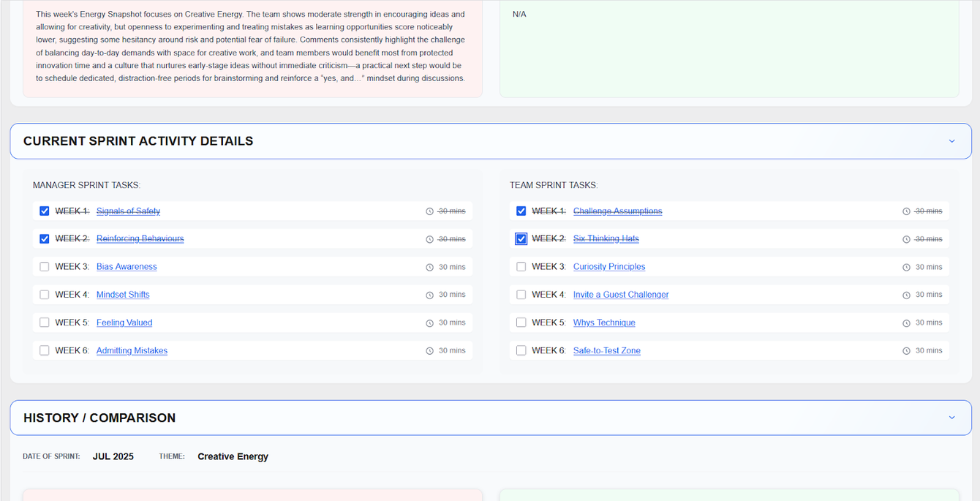Click clock icon on Admitting Mistakes row

[x=430, y=351]
